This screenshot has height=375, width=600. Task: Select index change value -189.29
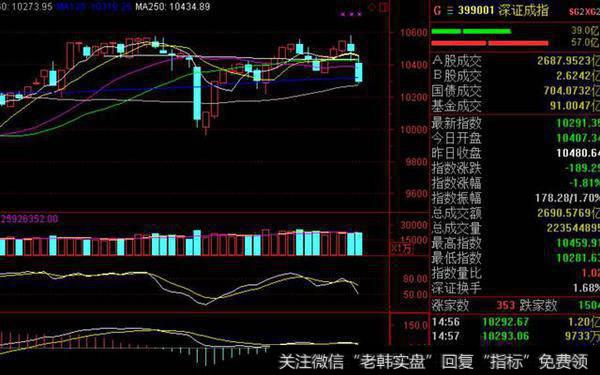click(582, 168)
